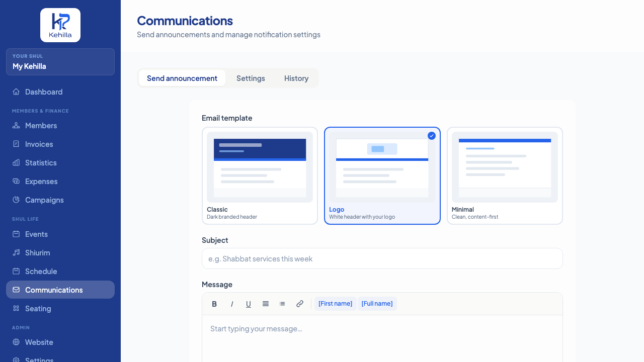Open Campaigns in the sidebar
This screenshot has height=362, width=644.
60,200
